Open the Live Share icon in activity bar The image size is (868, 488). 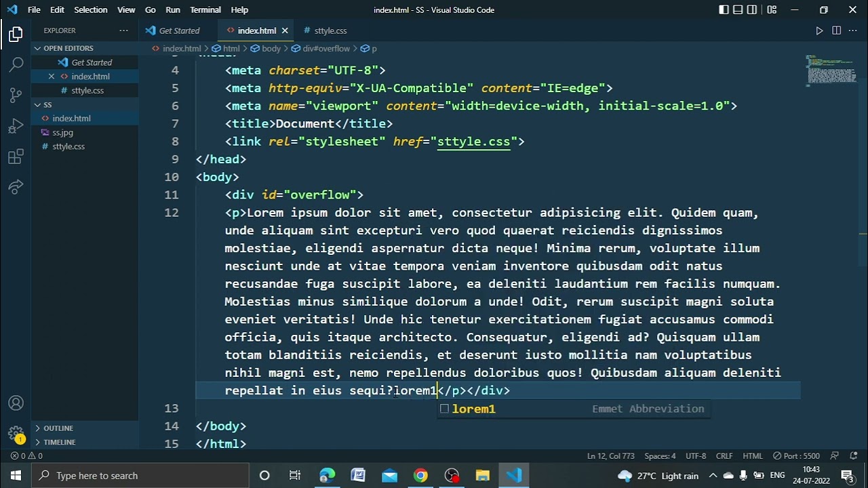[16, 187]
